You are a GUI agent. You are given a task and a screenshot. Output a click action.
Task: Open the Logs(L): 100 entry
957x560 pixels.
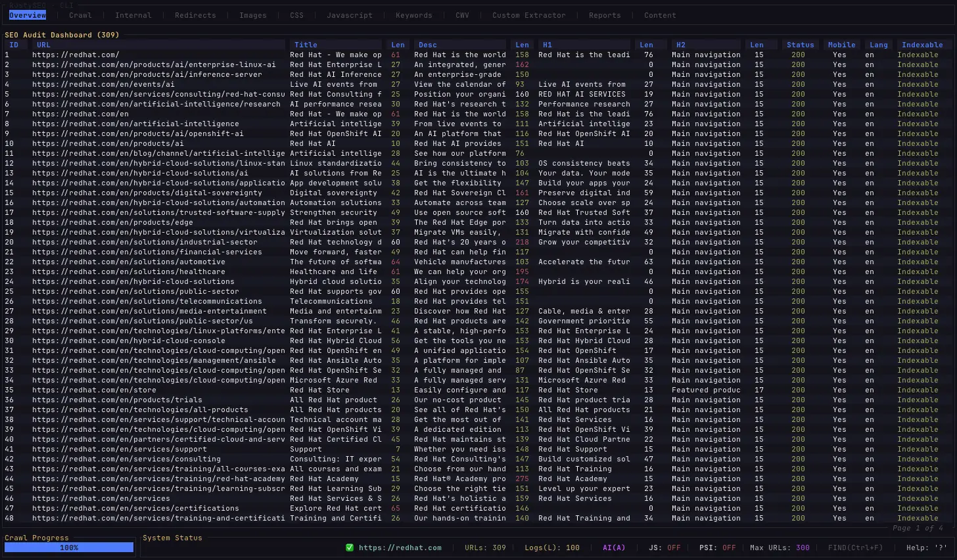tap(552, 548)
